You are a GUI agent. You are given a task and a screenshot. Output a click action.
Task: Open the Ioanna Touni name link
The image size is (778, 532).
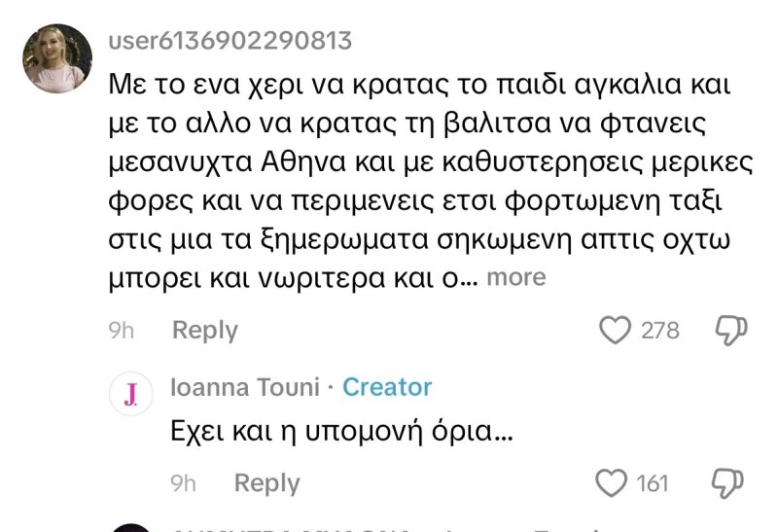pos(244,387)
